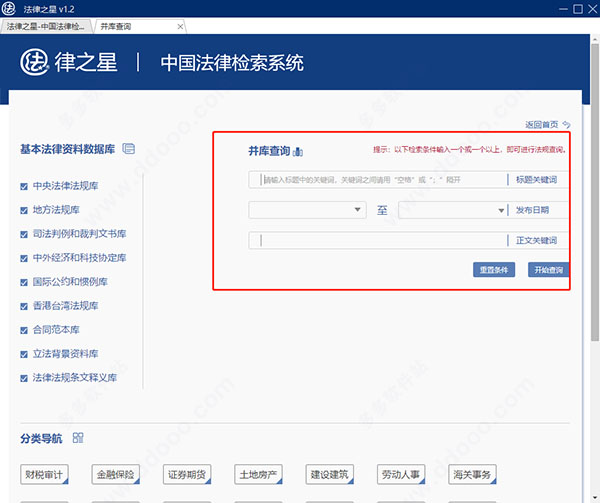Viewport: 600px width, 503px height.
Task: Click 基本法律资料数据库 heading
Action: pyautogui.click(x=67, y=149)
